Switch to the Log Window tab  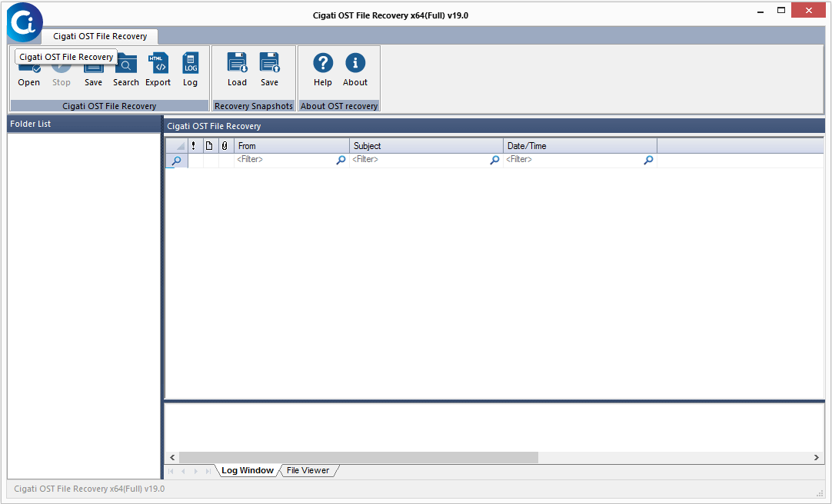coord(248,471)
